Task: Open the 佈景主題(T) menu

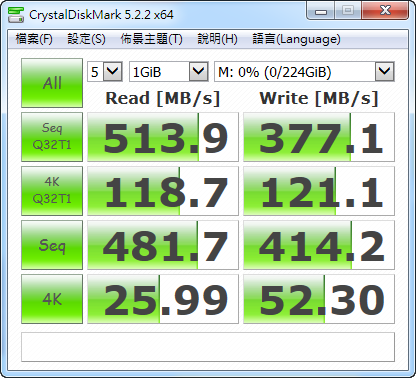Action: click(151, 39)
